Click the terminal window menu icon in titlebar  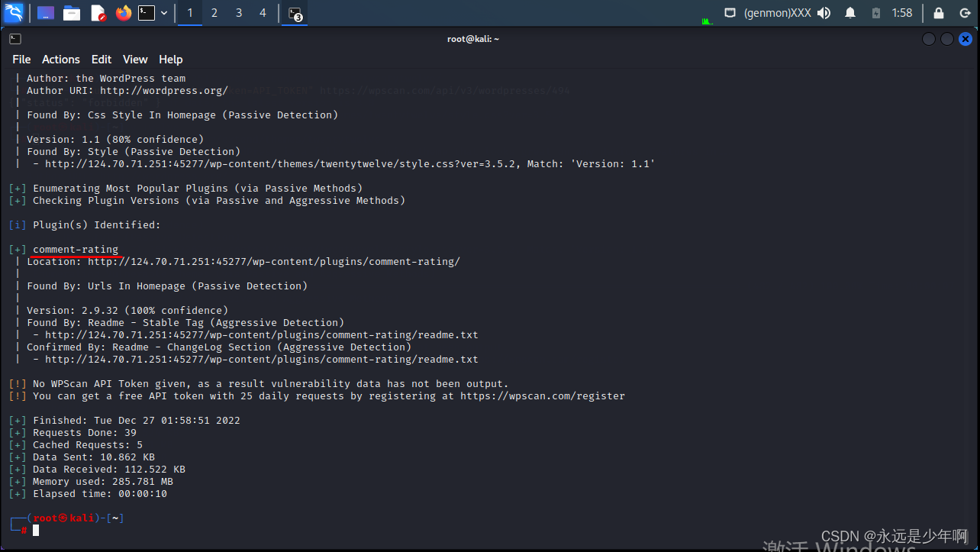tap(15, 39)
